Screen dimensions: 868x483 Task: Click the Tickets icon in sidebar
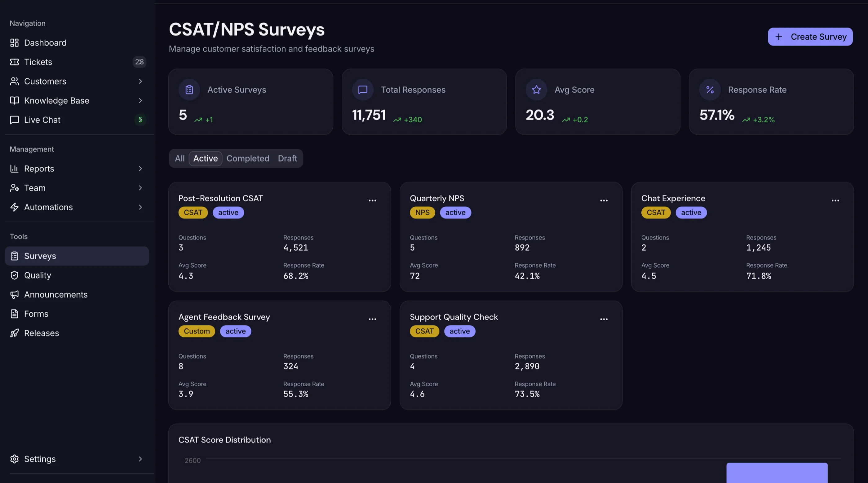pos(14,62)
